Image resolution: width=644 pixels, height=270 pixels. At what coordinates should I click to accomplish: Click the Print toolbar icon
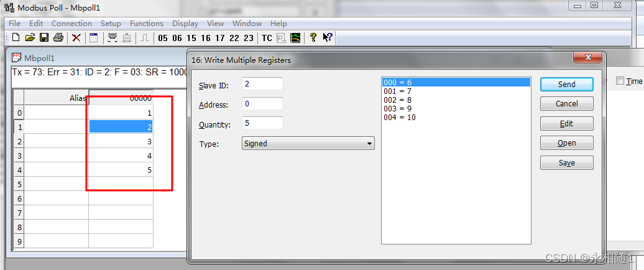tap(58, 37)
